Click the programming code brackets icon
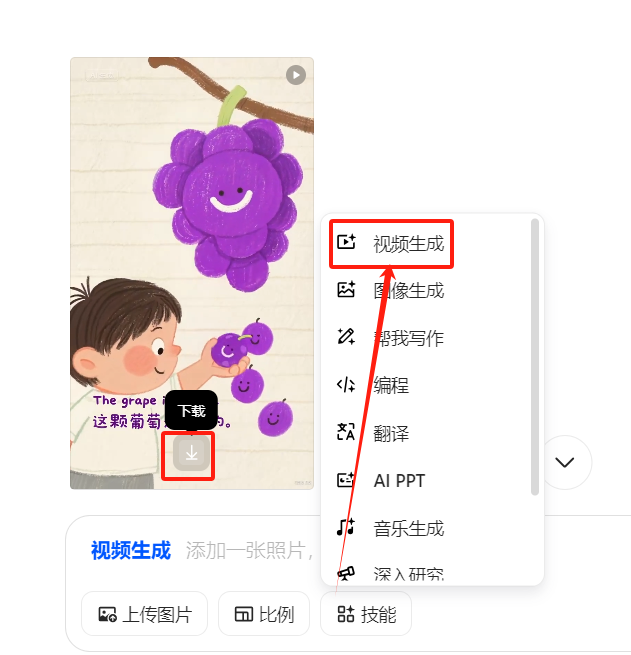The image size is (631, 655). click(346, 385)
